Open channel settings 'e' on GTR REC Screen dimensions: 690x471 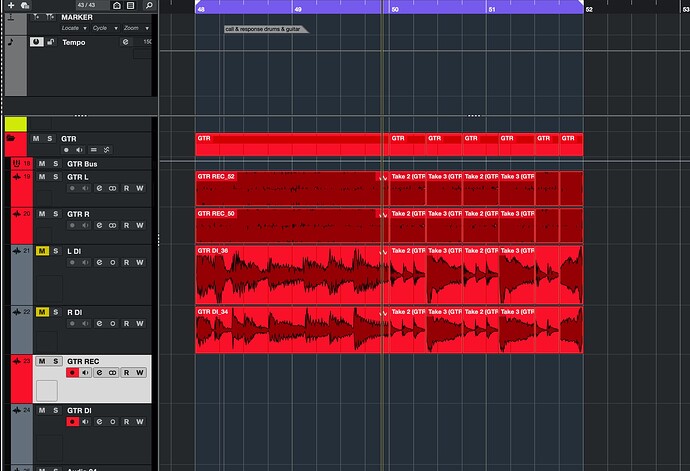coord(99,373)
